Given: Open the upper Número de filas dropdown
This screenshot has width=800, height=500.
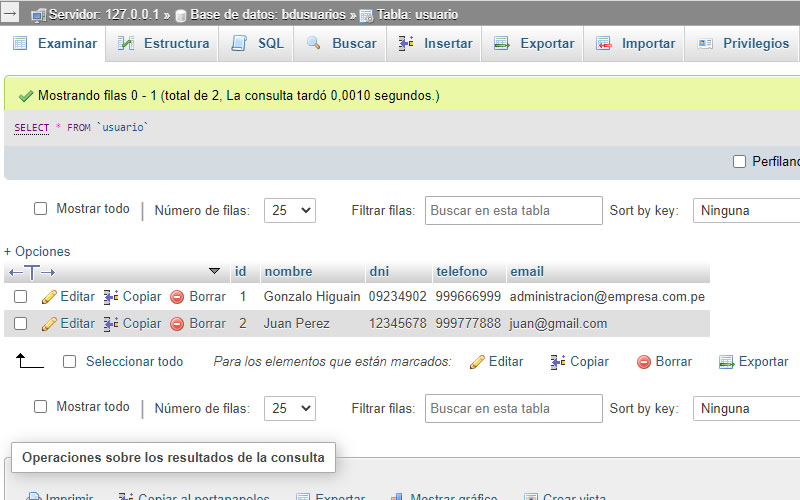Looking at the screenshot, I should 290,210.
